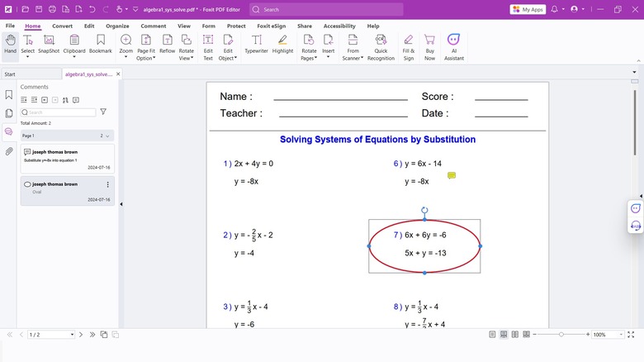Click the My Apps button
Viewport: 644px width, 362px height.
point(528,9)
